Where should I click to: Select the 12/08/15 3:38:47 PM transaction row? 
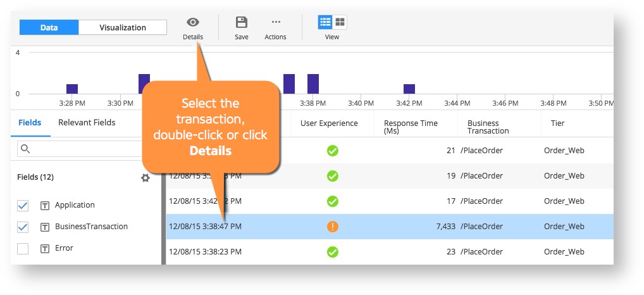(x=389, y=227)
